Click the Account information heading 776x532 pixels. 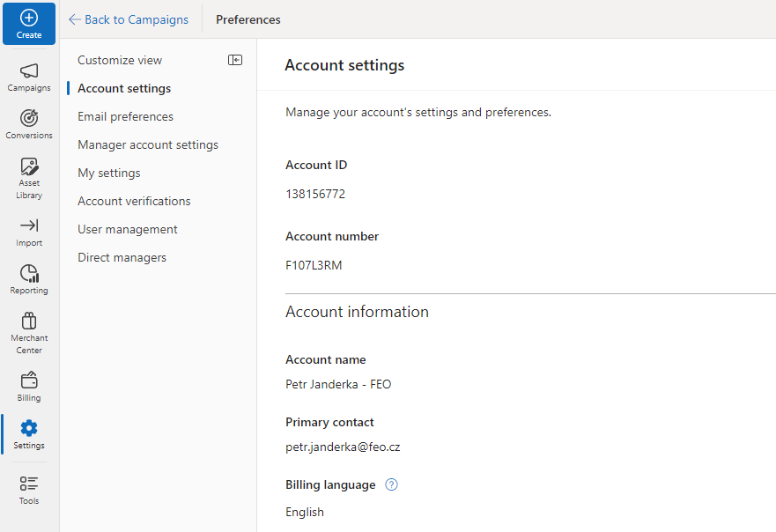[x=357, y=312]
